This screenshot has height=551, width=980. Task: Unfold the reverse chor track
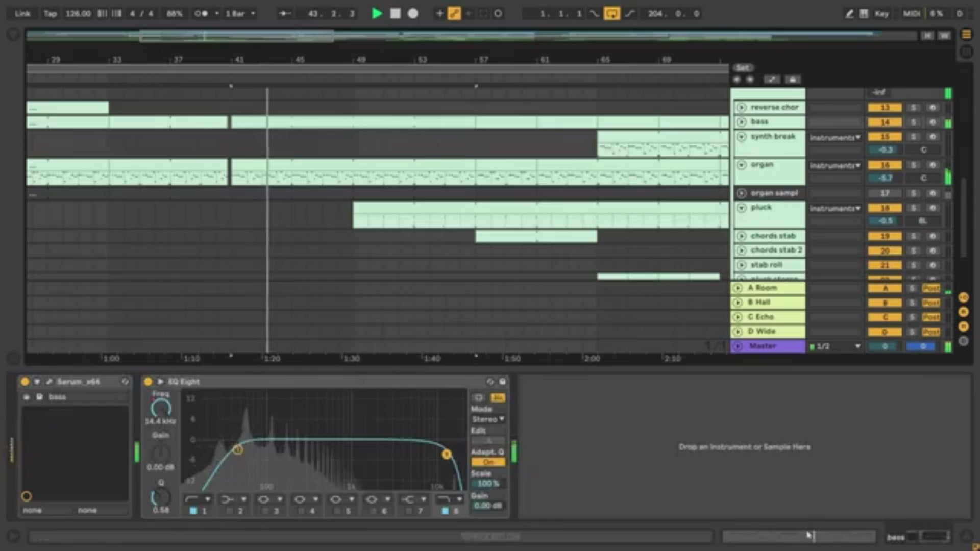click(741, 108)
